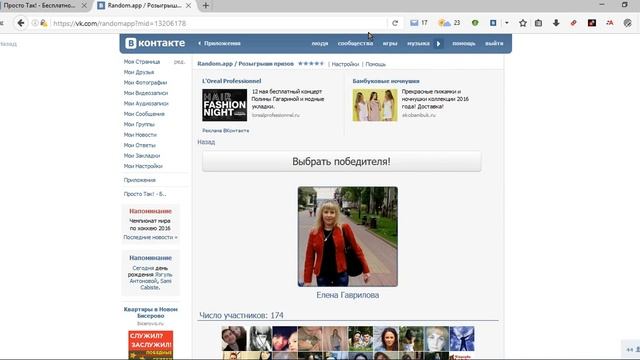The height and width of the screenshot is (360, 640).
Task: Open Мои Друзья in sidebar
Action: click(139, 72)
